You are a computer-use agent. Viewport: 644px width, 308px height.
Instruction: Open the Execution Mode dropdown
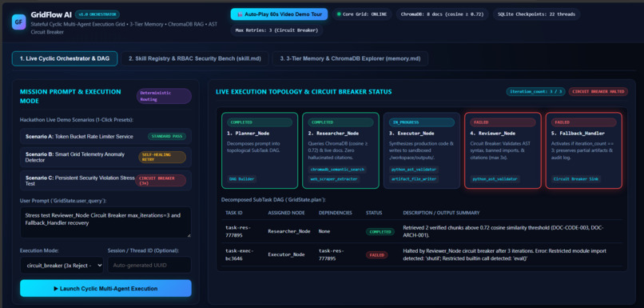[62, 266]
